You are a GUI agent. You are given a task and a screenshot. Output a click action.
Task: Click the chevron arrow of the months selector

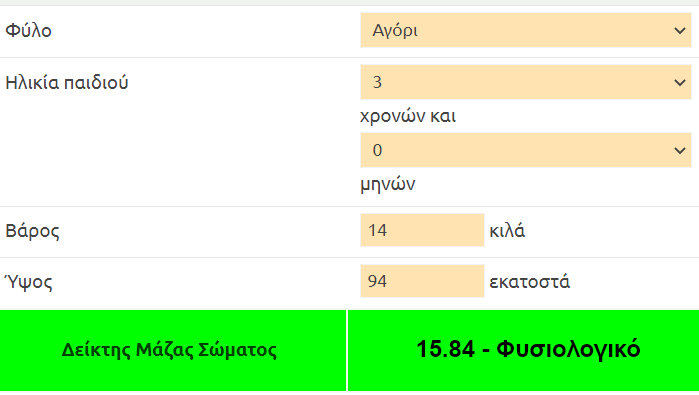(x=680, y=151)
